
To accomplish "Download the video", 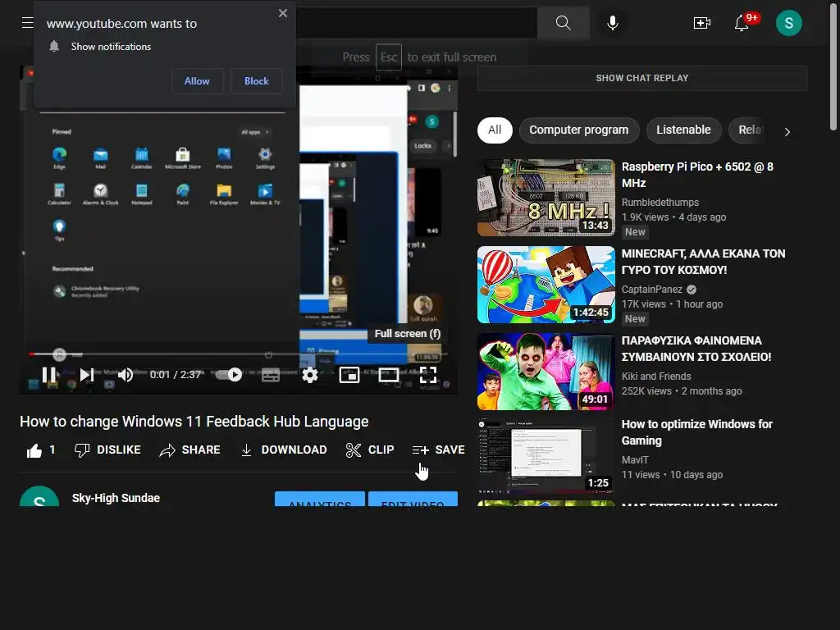I will (283, 450).
